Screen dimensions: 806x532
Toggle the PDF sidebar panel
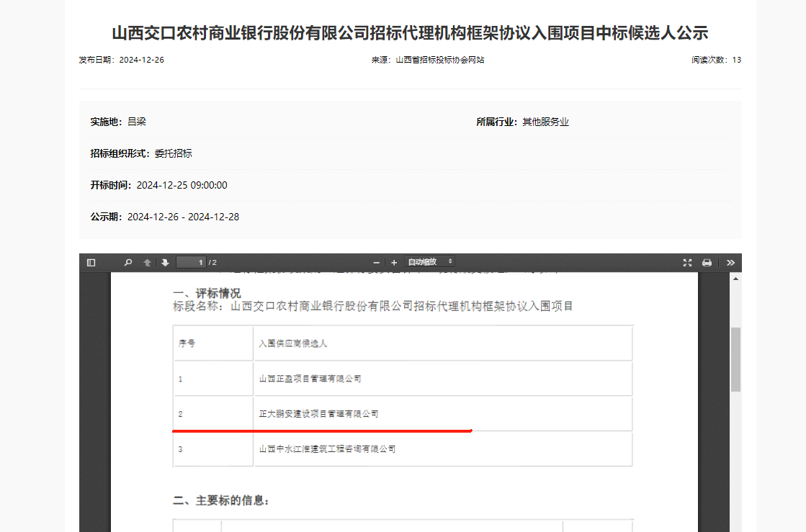91,263
